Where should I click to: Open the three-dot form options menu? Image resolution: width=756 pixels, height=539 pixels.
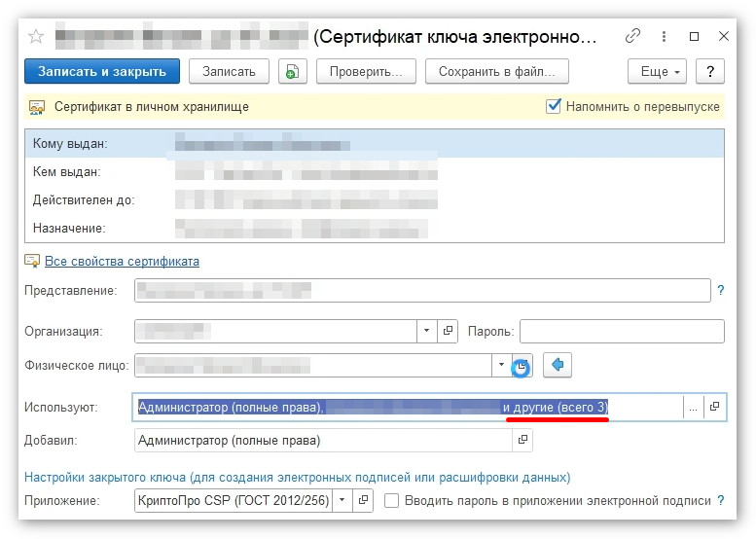click(x=664, y=36)
